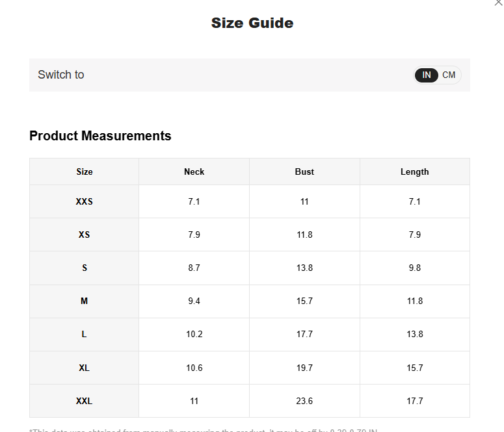Click XXS bust value 11
504x432 pixels.
304,201
